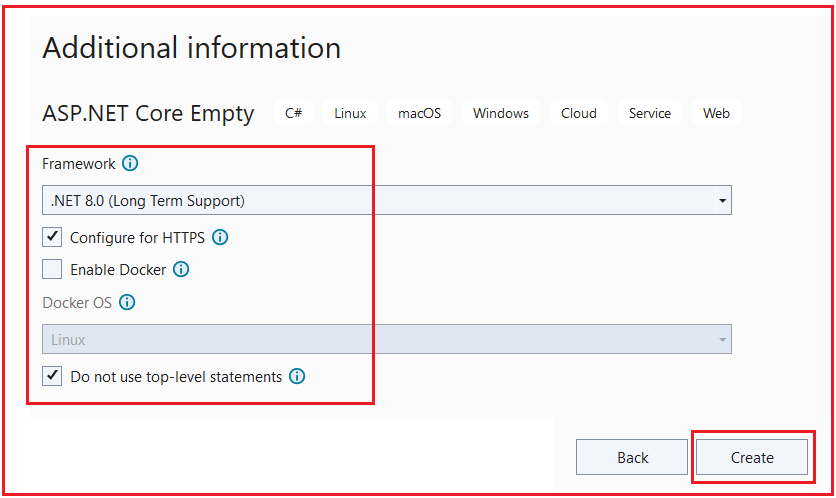
Task: Uncheck the Configure for HTTPS checkbox
Action: 52,238
